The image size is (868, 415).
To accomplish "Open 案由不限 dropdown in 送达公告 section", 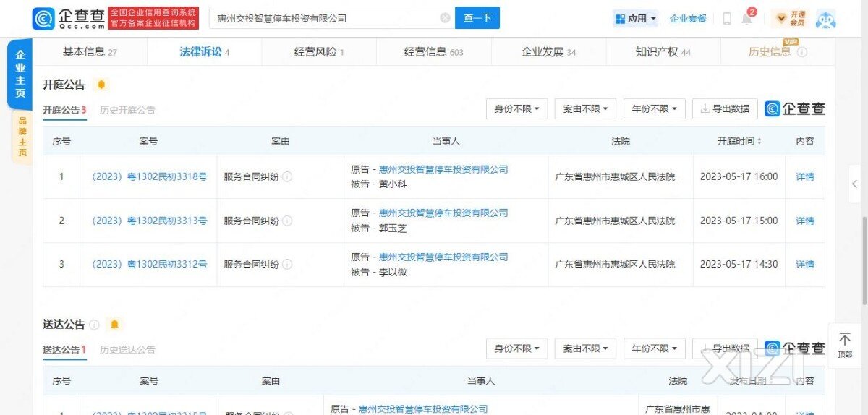I will click(x=585, y=348).
